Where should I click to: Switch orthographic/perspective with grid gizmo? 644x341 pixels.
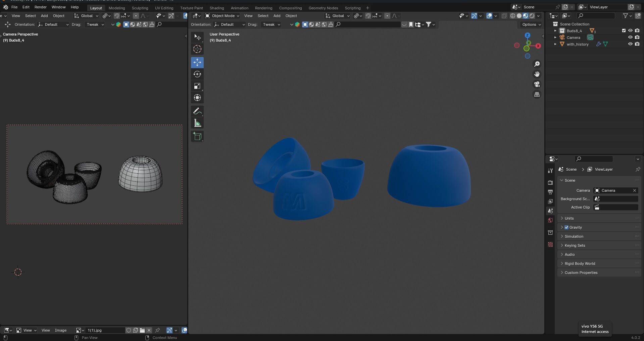tap(537, 94)
